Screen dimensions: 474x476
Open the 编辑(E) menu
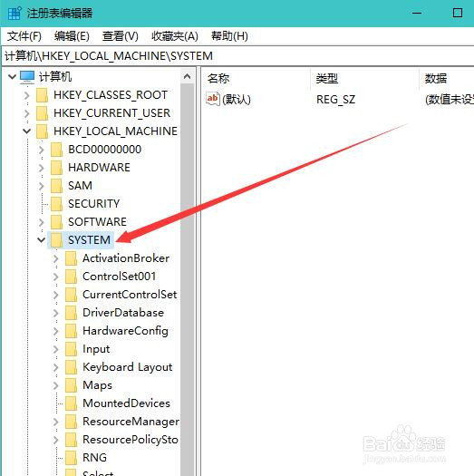point(72,36)
